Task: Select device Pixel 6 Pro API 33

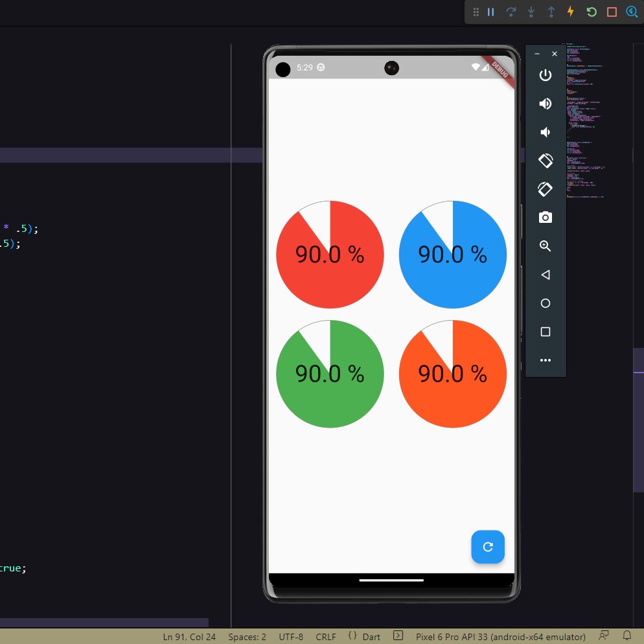Action: 500,637
